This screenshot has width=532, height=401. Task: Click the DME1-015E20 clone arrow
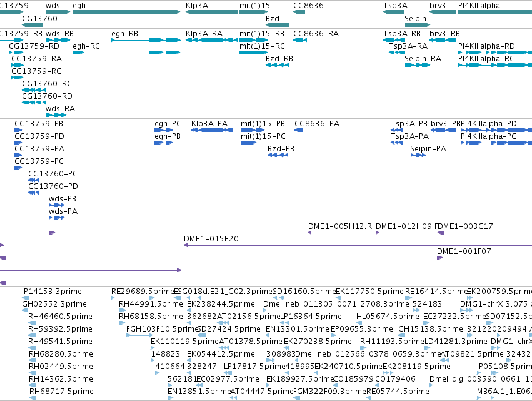click(x=358, y=245)
